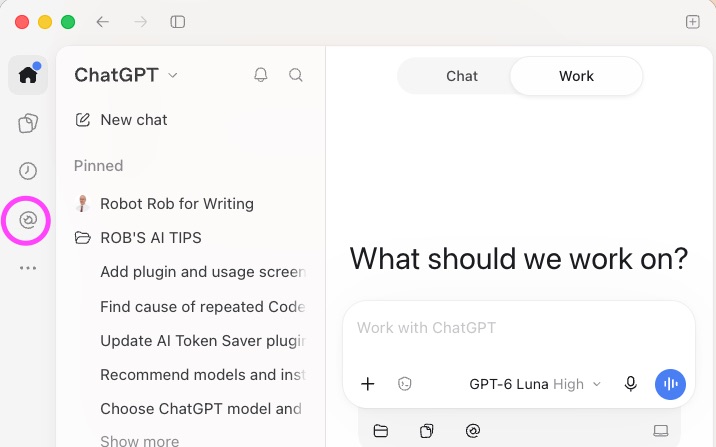Screen dimensions: 716x447
Task: Open 'Update AI Token Saver plugin' chat
Action: pyautogui.click(x=203, y=341)
